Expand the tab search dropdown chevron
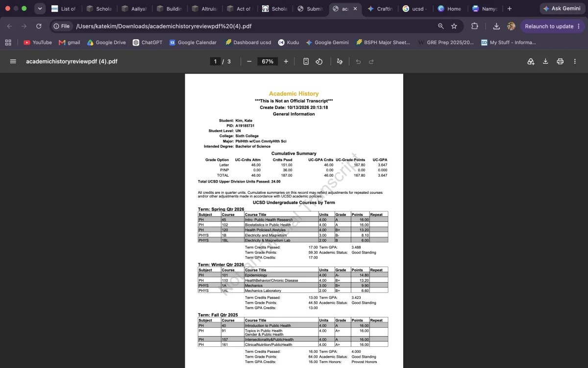 coord(40,8)
